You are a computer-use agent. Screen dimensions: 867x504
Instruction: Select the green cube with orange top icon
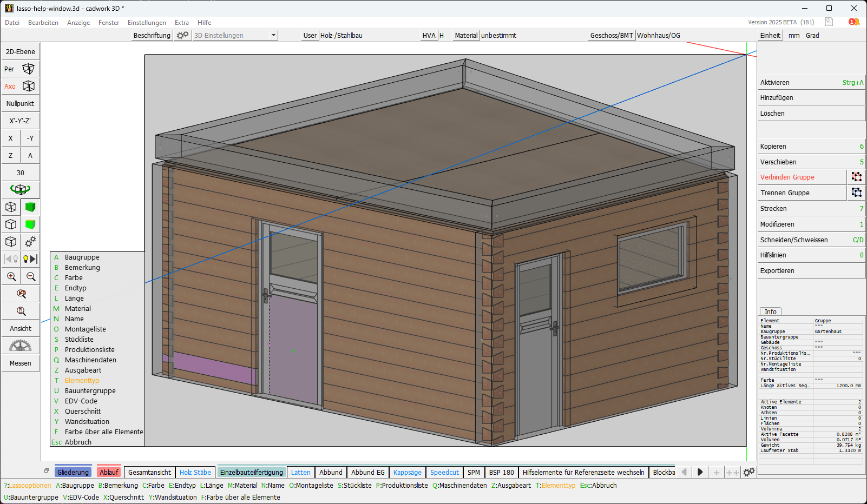tap(30, 224)
